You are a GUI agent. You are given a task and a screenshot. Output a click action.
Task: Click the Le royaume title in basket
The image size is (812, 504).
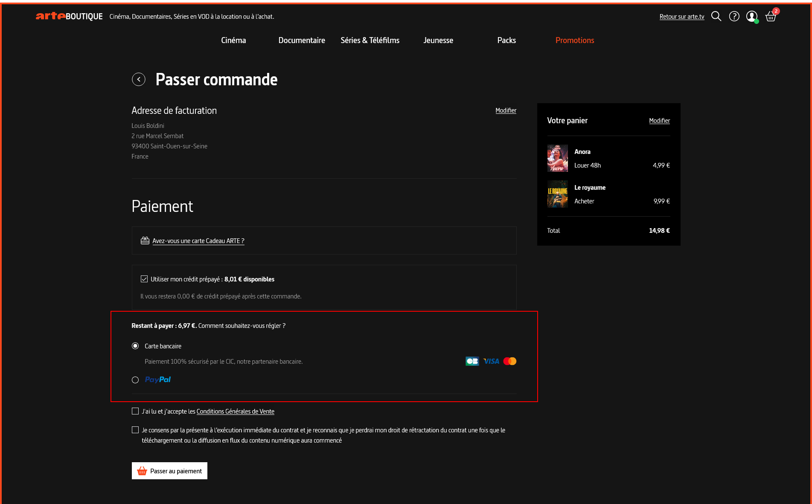pyautogui.click(x=590, y=188)
